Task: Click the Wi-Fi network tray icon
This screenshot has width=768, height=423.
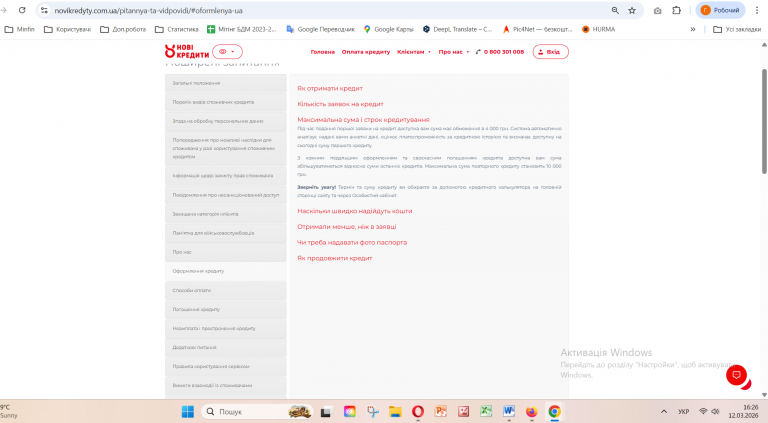Action: point(703,411)
